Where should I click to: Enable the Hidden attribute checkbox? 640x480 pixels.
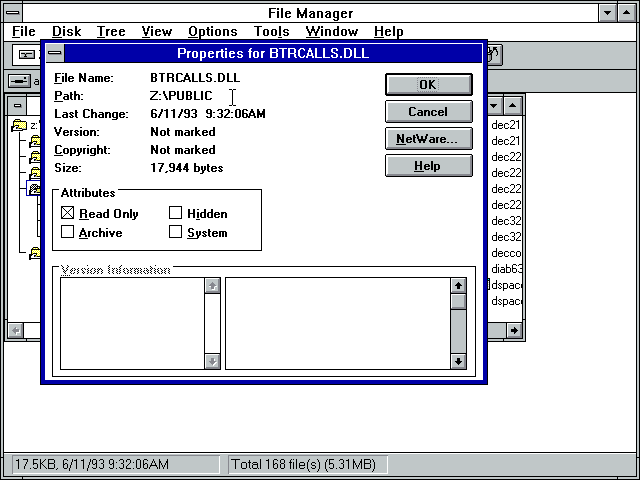click(x=176, y=213)
